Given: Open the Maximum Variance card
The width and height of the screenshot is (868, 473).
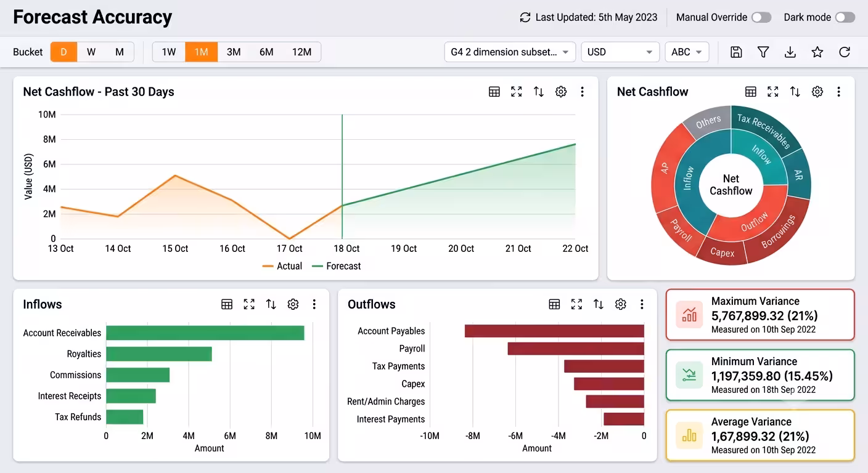Looking at the screenshot, I should pos(760,315).
